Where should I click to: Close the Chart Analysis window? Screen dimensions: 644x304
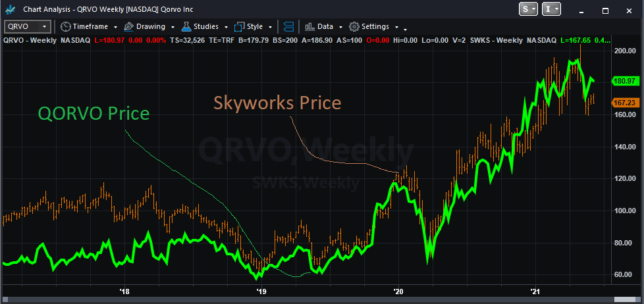pos(630,11)
